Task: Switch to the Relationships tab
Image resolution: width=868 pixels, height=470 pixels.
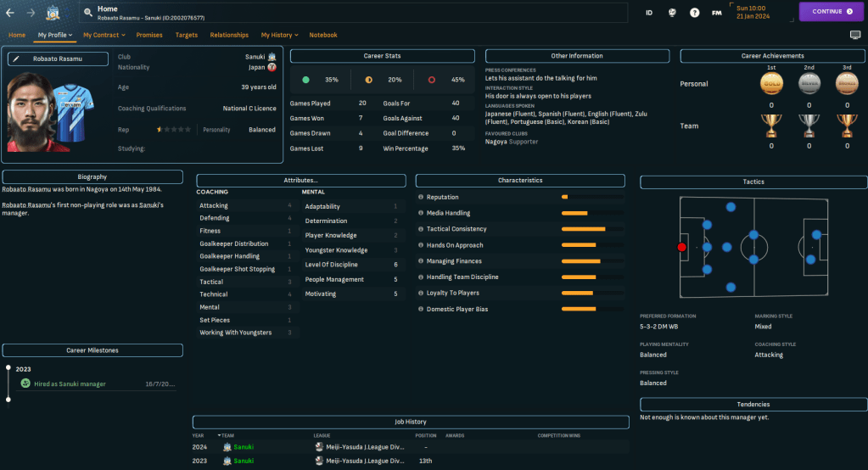Action: click(x=229, y=35)
